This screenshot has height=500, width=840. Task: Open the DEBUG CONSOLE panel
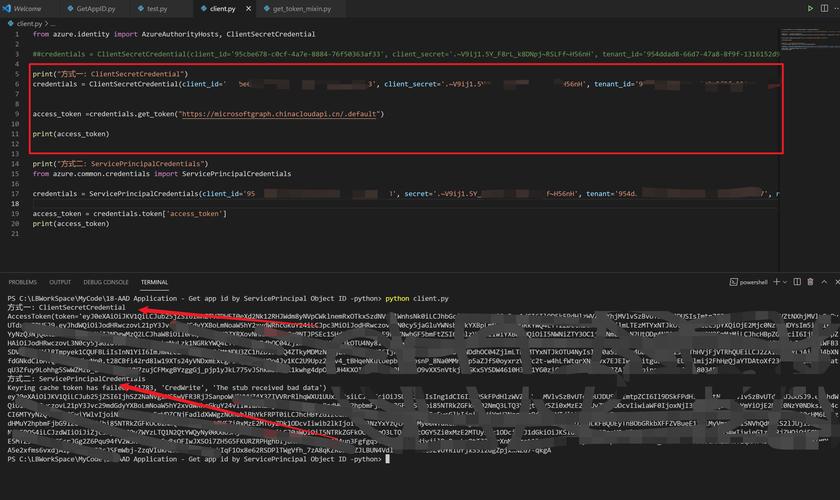pyautogui.click(x=106, y=282)
